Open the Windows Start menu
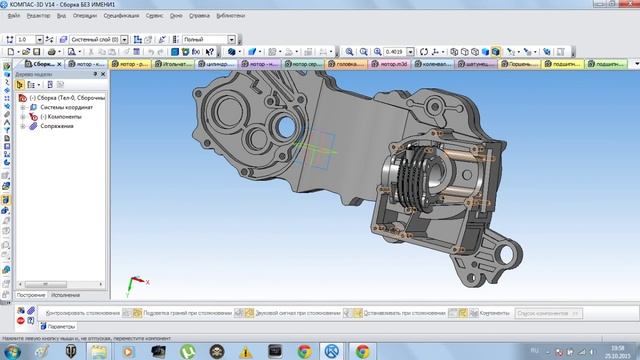The width and height of the screenshot is (640, 360). click(x=12, y=351)
